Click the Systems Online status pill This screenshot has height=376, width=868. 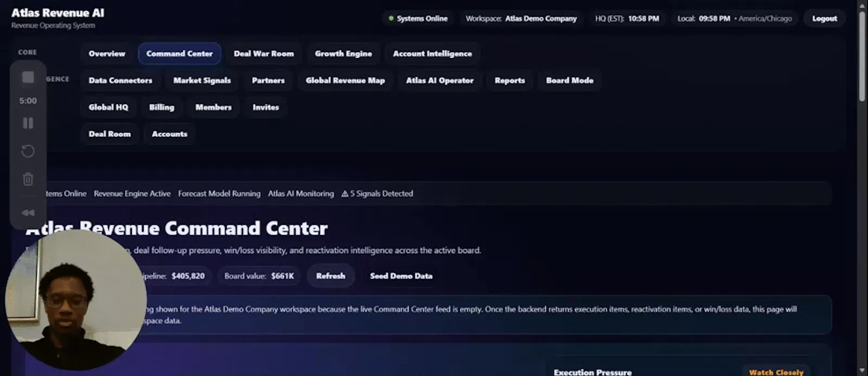pos(418,18)
